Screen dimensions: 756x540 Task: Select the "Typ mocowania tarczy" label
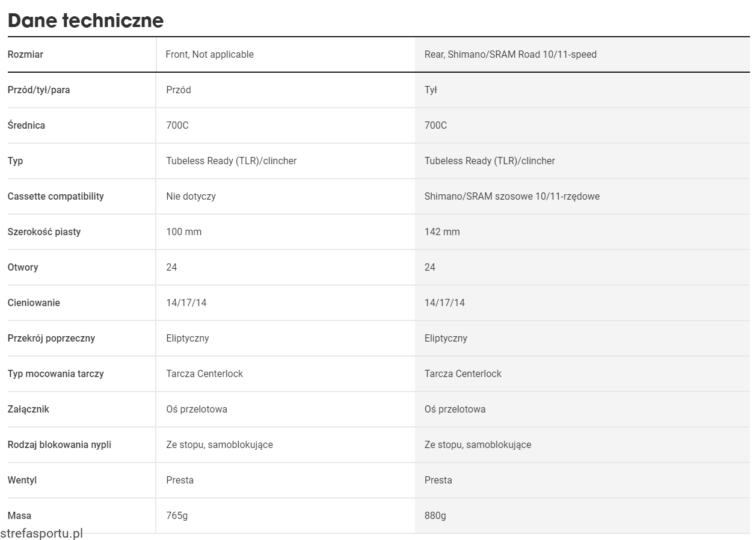[56, 374]
